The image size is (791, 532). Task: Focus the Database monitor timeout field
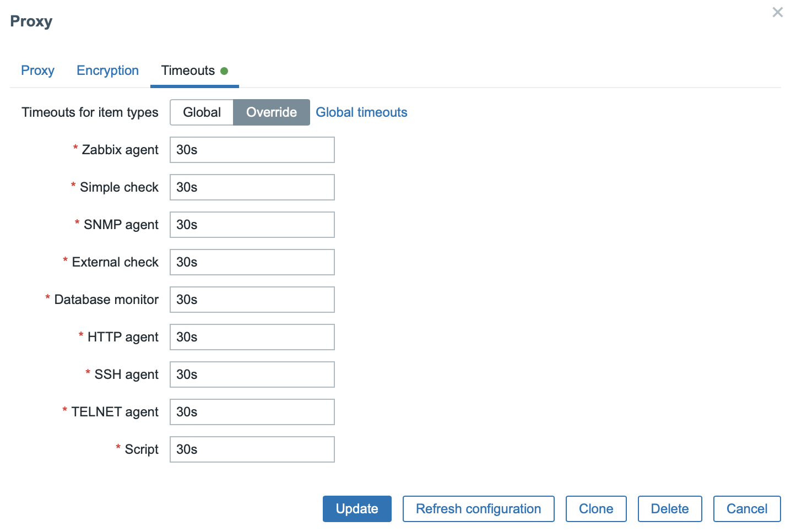(252, 300)
